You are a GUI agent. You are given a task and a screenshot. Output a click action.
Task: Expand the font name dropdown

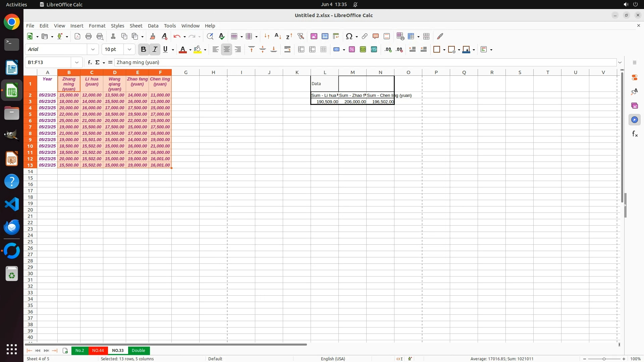pyautogui.click(x=93, y=50)
